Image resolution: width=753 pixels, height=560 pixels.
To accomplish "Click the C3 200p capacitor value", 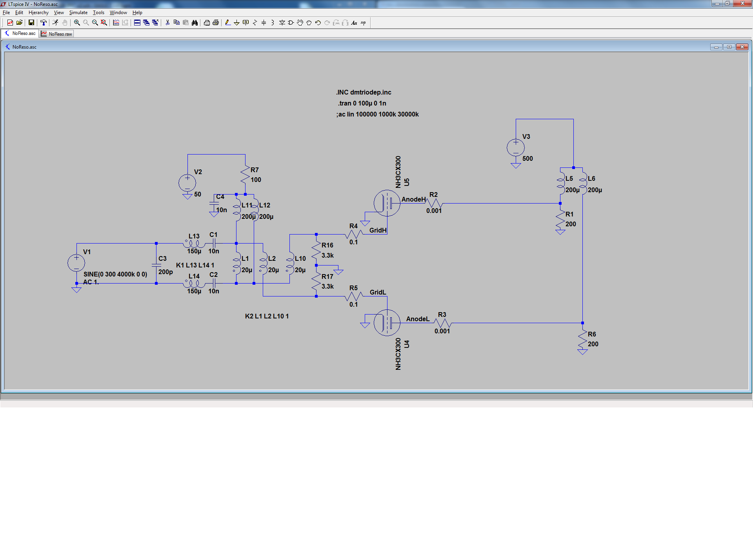I will tap(166, 272).
